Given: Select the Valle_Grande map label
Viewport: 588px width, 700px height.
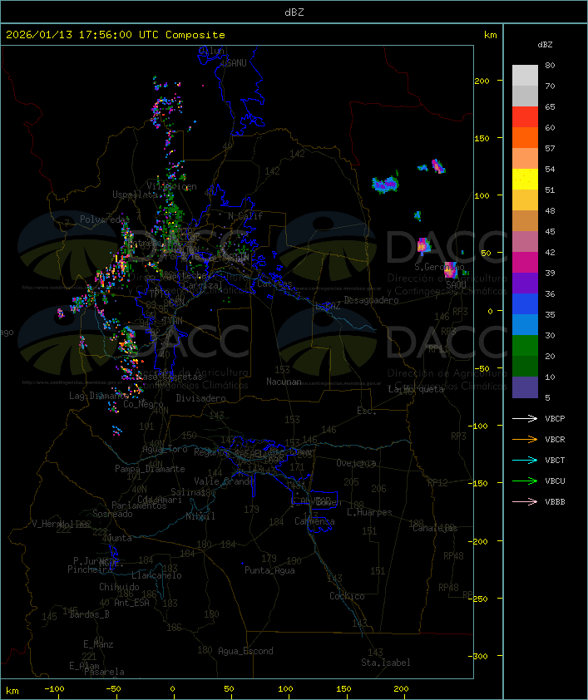Looking at the screenshot, I should (223, 481).
